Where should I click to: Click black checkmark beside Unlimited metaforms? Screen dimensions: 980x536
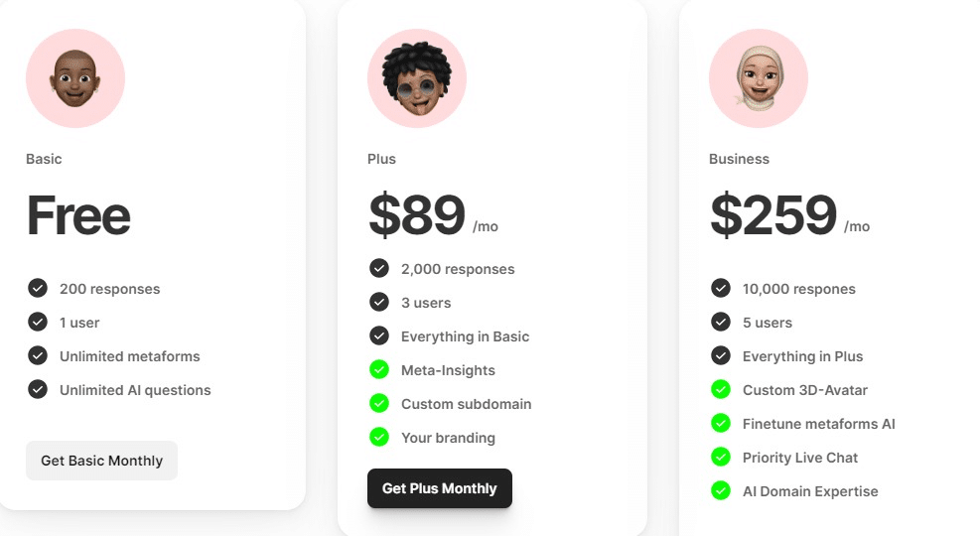coord(38,356)
